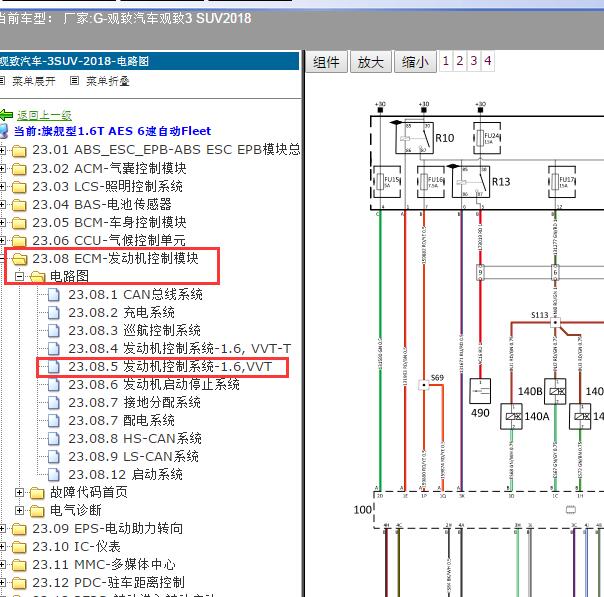Click the 23.06 CCU folder icon
The width and height of the screenshot is (604, 597).
pos(19,241)
